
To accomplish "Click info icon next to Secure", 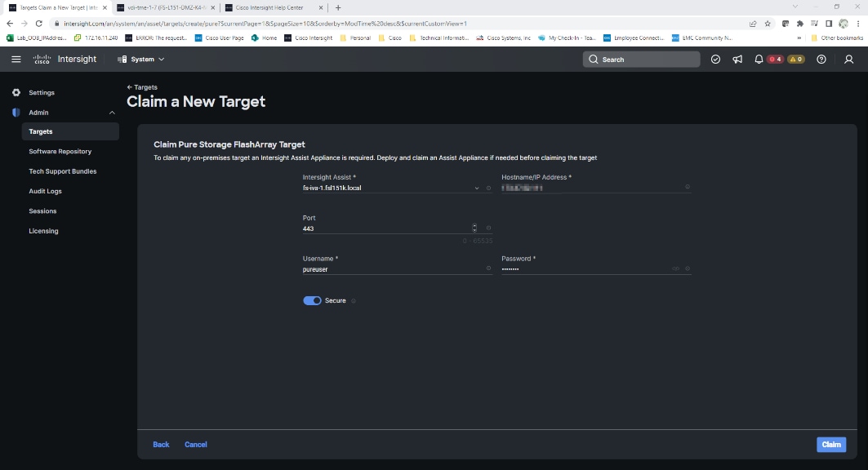I will [354, 301].
